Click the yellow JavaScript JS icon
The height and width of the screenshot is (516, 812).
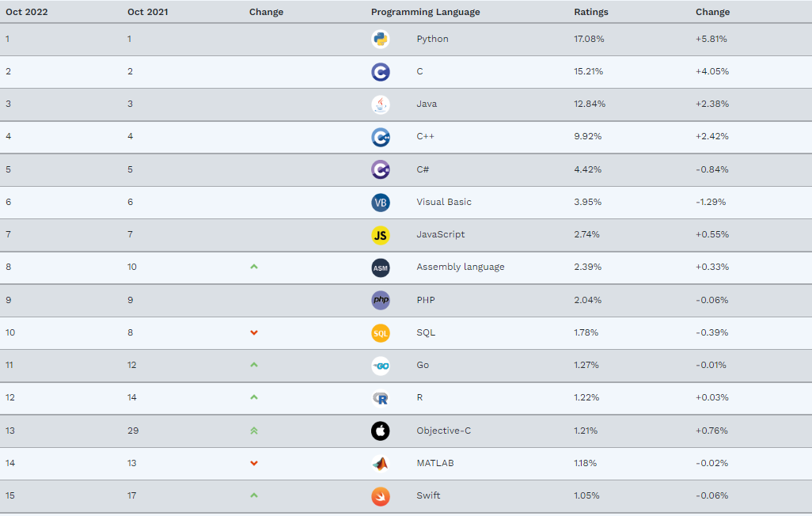coord(381,235)
